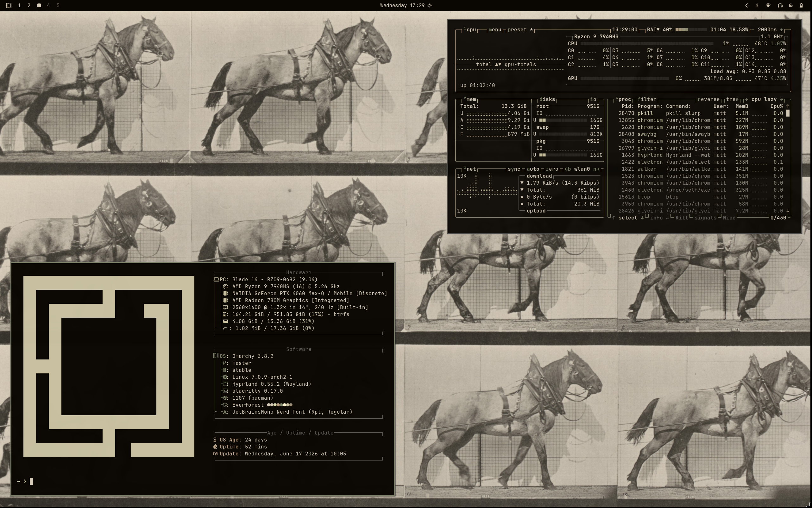The image size is (812, 508).
Task: Open the Wi-Fi network icon in top bar
Action: 768,5
